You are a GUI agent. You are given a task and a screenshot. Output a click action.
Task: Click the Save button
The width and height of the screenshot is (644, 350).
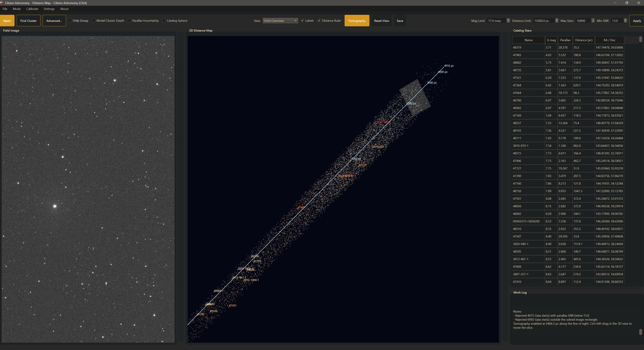[x=400, y=21]
